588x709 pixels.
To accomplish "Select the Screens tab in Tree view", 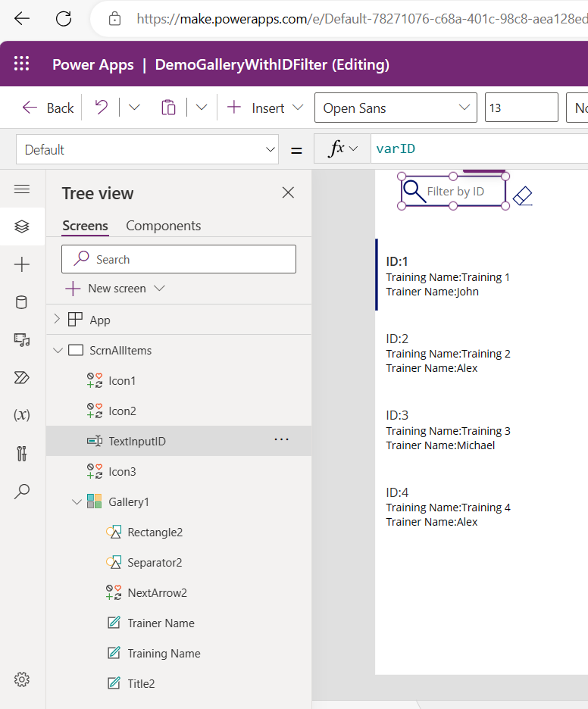I will coord(85,226).
